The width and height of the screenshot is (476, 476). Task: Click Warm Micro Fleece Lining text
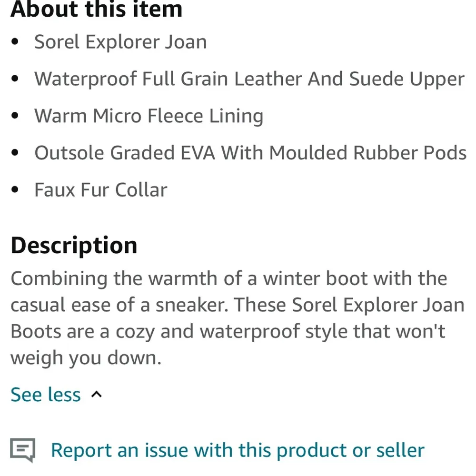(149, 116)
